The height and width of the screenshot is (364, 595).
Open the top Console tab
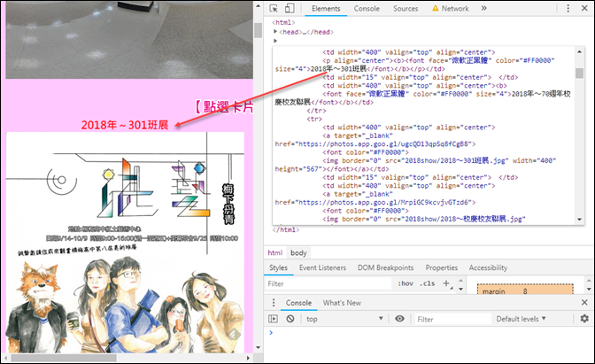[367, 8]
